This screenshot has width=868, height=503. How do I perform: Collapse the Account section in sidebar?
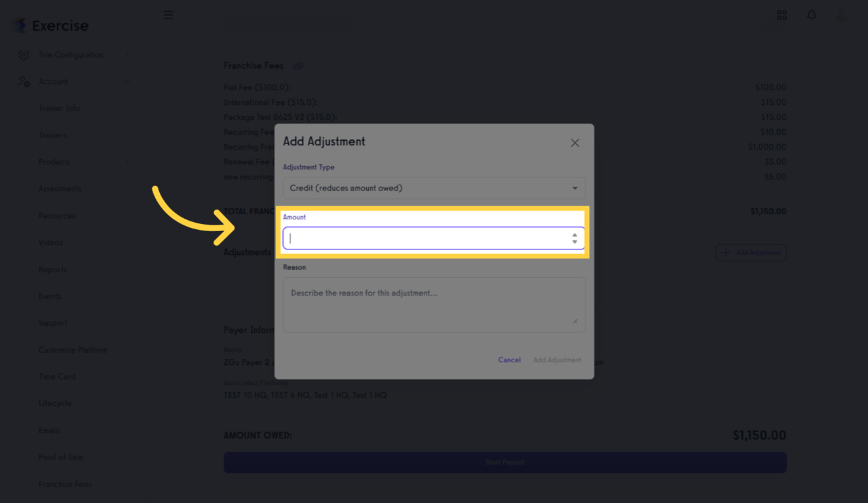tap(127, 81)
